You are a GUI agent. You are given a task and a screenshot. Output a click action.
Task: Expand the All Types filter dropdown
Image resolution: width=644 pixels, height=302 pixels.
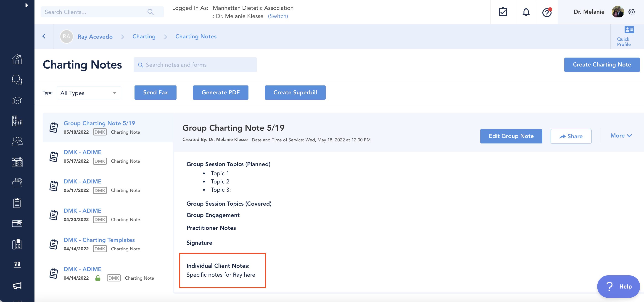pos(89,93)
